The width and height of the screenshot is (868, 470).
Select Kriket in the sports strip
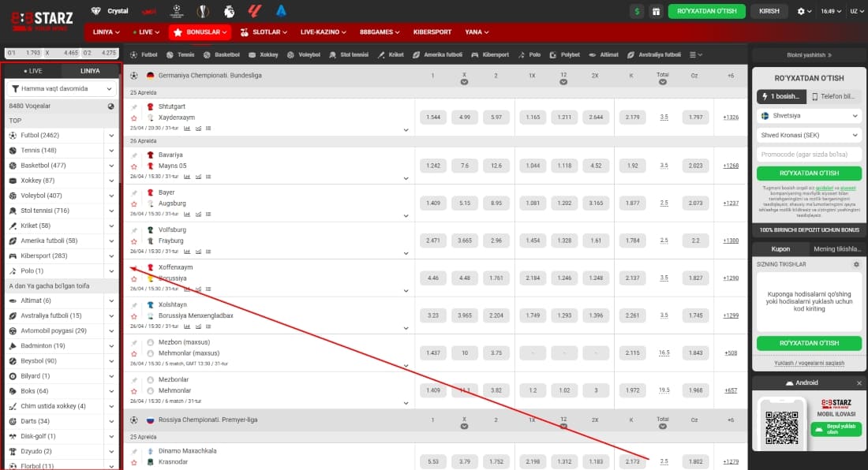391,54
